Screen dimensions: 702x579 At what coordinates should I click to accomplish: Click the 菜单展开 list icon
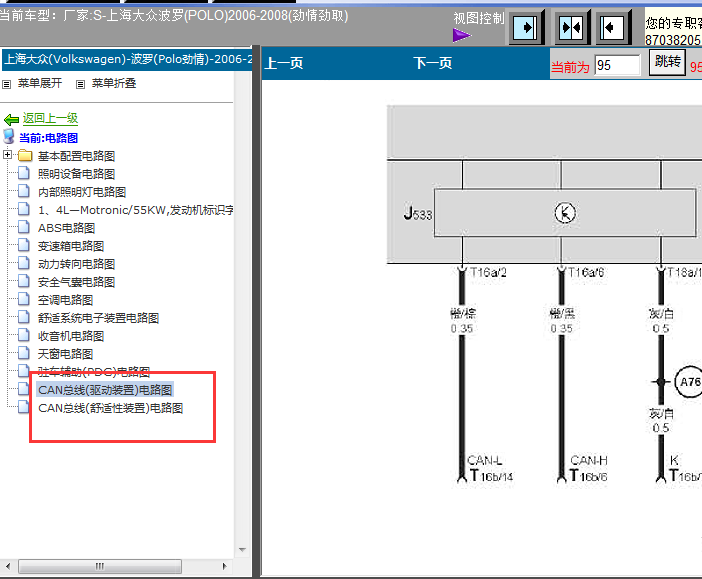coord(7,84)
